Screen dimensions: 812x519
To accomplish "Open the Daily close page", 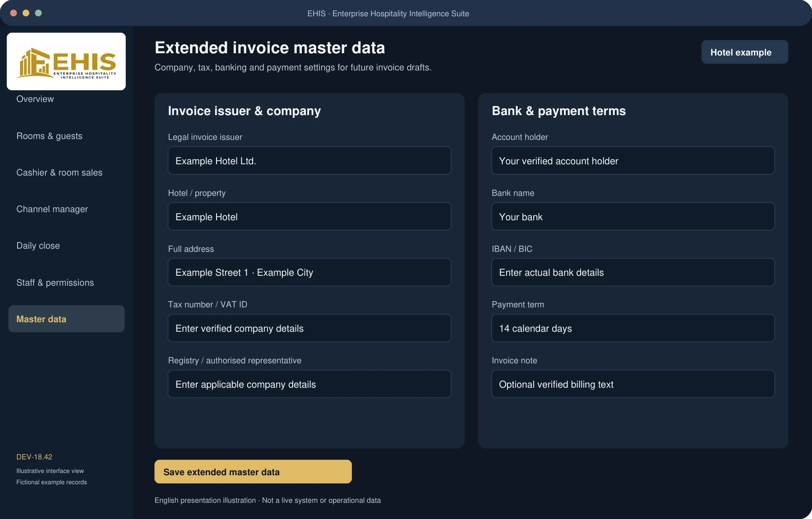I will [38, 246].
